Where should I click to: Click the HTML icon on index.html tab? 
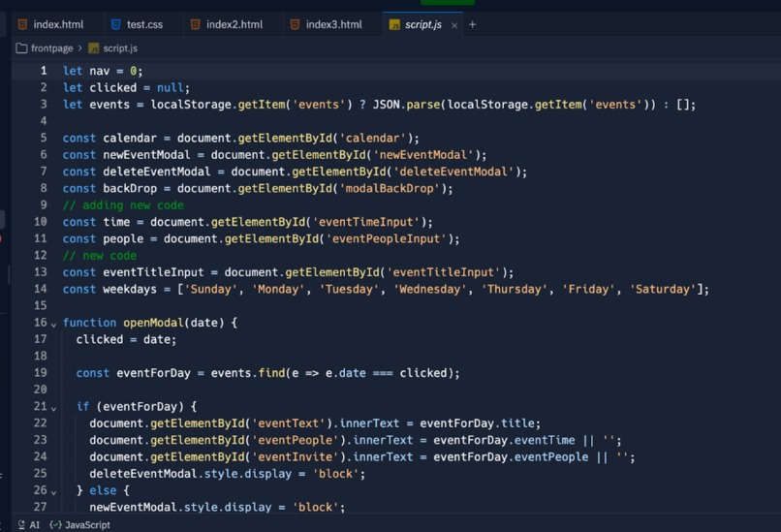click(x=22, y=24)
